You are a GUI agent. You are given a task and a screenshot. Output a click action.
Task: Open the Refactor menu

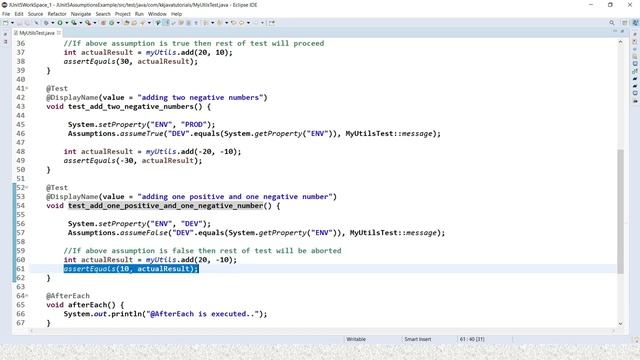point(57,14)
